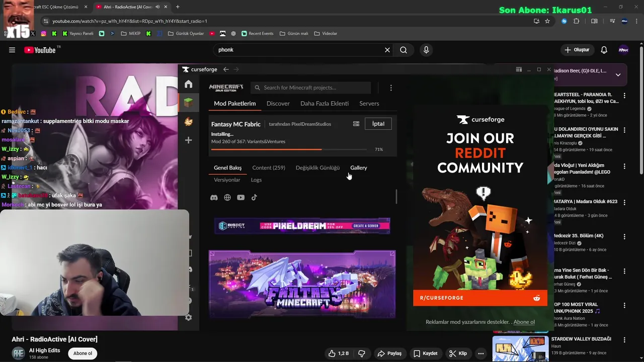Click Kaydet save button
Screen dimensions: 644x362
point(425,353)
